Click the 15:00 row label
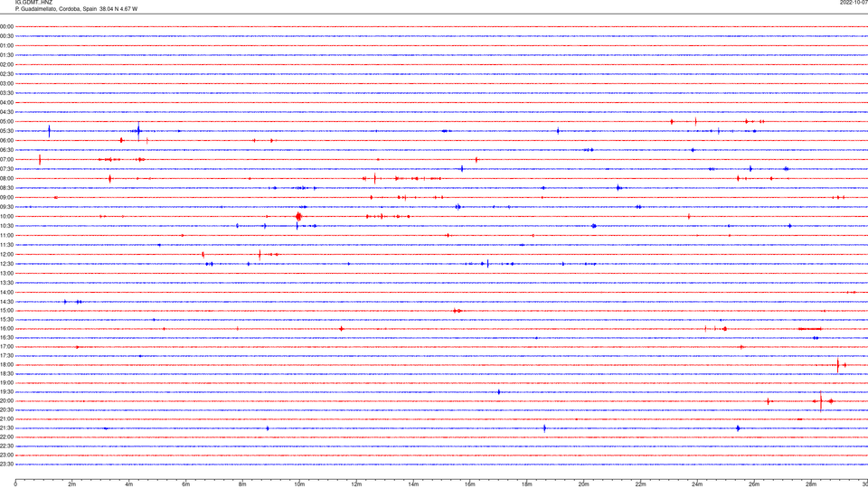The width and height of the screenshot is (868, 488). coord(6,311)
